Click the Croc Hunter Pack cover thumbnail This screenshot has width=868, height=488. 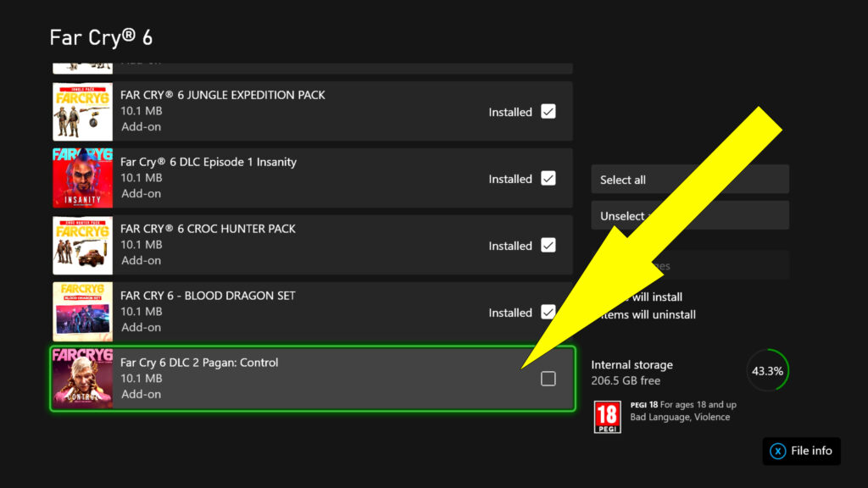(82, 245)
